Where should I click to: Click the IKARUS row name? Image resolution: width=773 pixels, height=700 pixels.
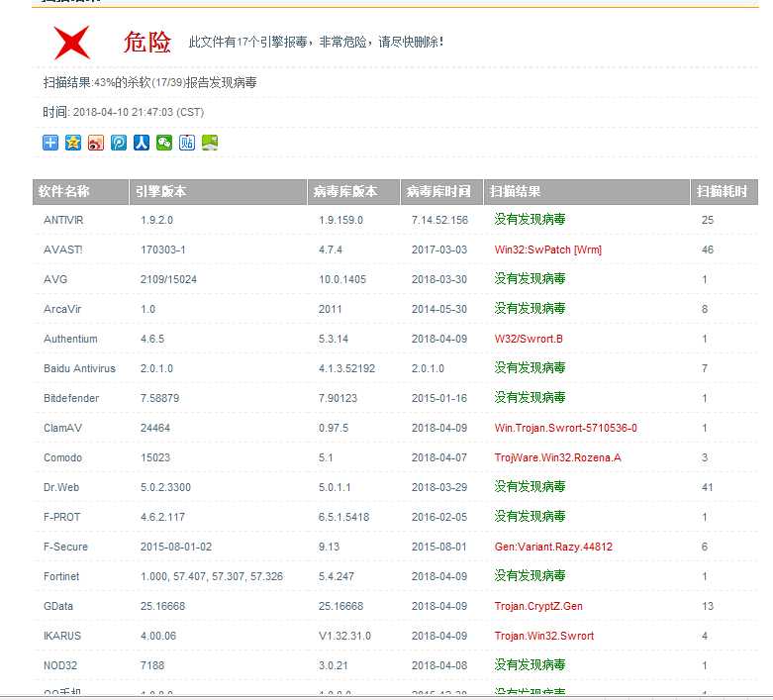[62, 636]
